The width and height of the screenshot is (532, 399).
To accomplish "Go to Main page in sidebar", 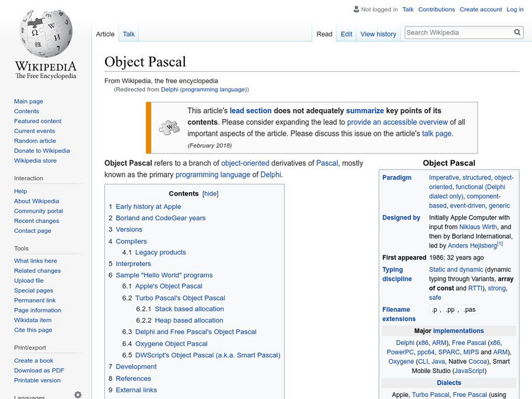I will [29, 101].
